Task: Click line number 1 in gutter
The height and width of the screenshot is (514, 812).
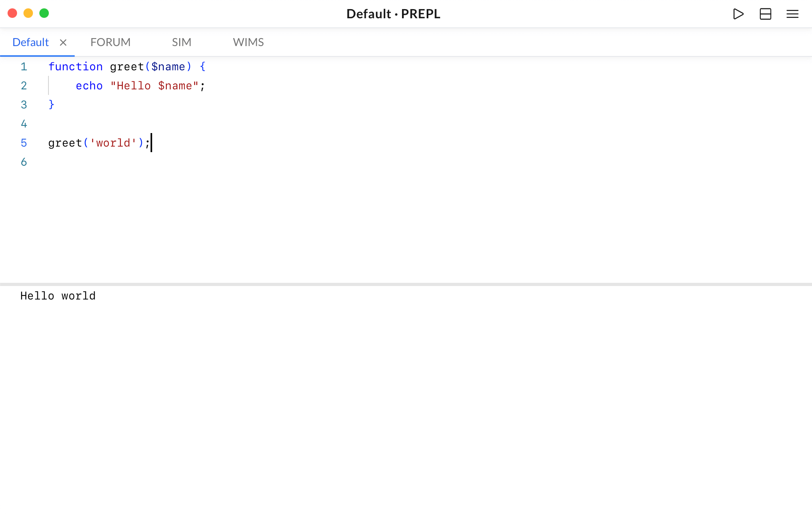Action: [x=24, y=67]
